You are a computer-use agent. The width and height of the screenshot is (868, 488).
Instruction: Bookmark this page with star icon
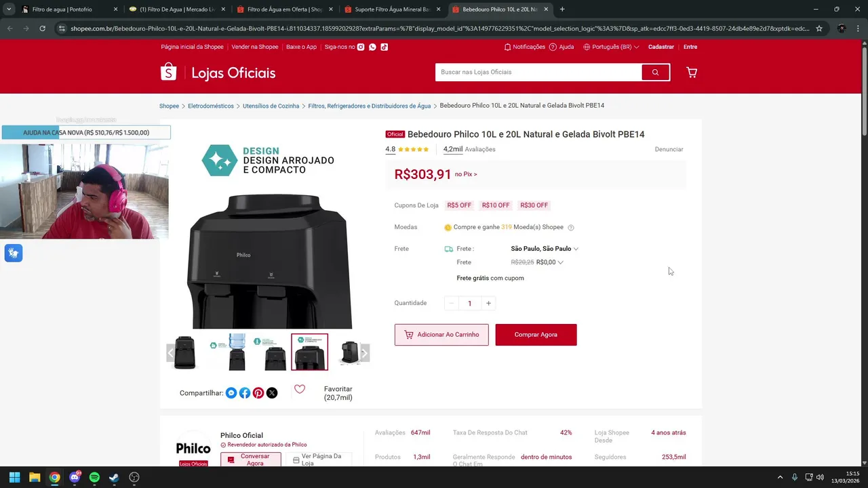click(x=819, y=28)
